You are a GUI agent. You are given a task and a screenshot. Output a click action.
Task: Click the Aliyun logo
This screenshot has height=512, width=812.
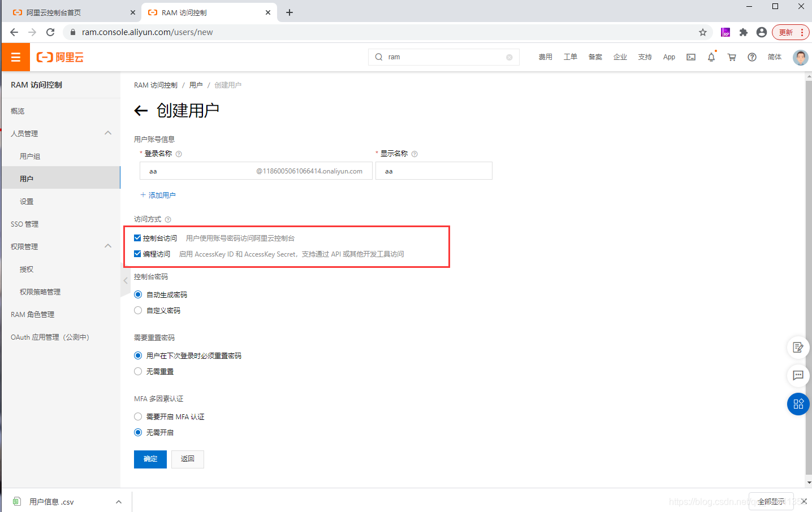click(60, 57)
